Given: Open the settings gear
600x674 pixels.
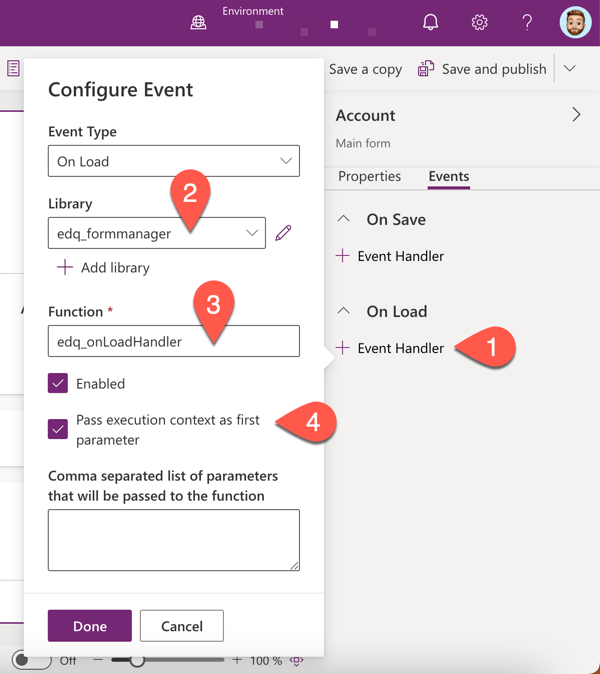Looking at the screenshot, I should coord(479,22).
